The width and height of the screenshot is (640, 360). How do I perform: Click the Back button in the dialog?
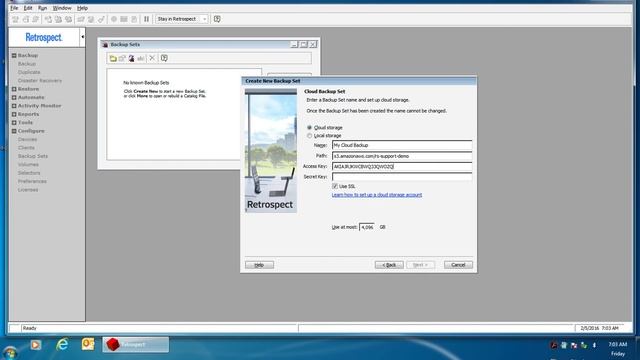pos(389,265)
